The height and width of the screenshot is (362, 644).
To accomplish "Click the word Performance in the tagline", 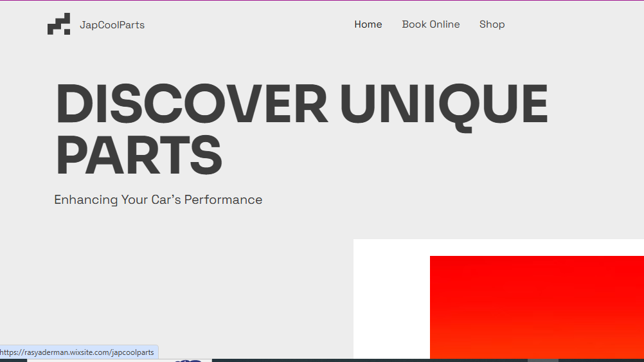I will coord(223,200).
